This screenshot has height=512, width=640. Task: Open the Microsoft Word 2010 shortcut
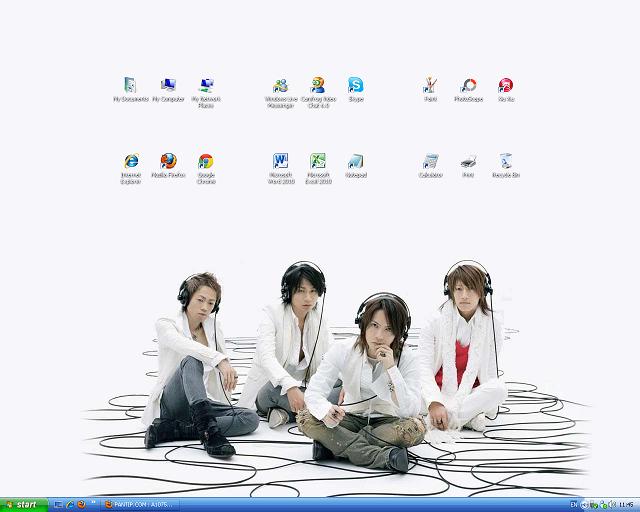tap(281, 169)
